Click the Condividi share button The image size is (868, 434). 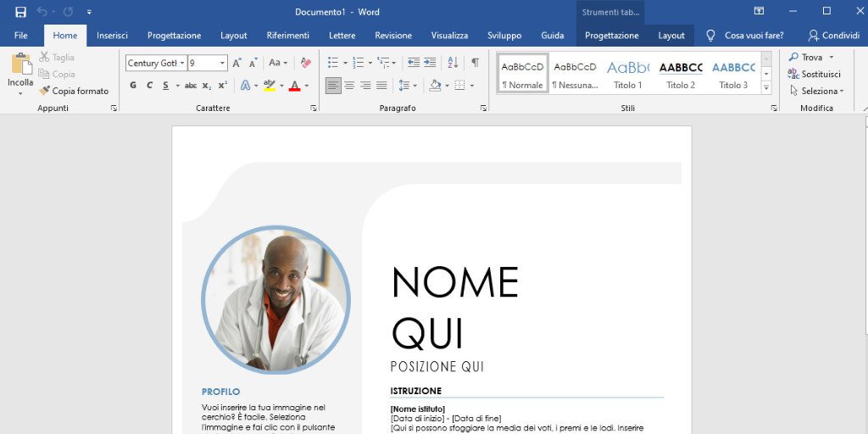834,36
